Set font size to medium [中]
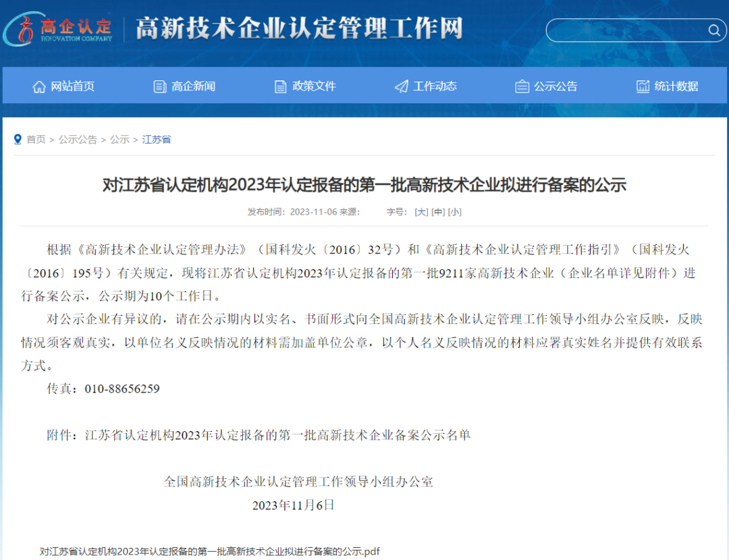 pos(438,212)
